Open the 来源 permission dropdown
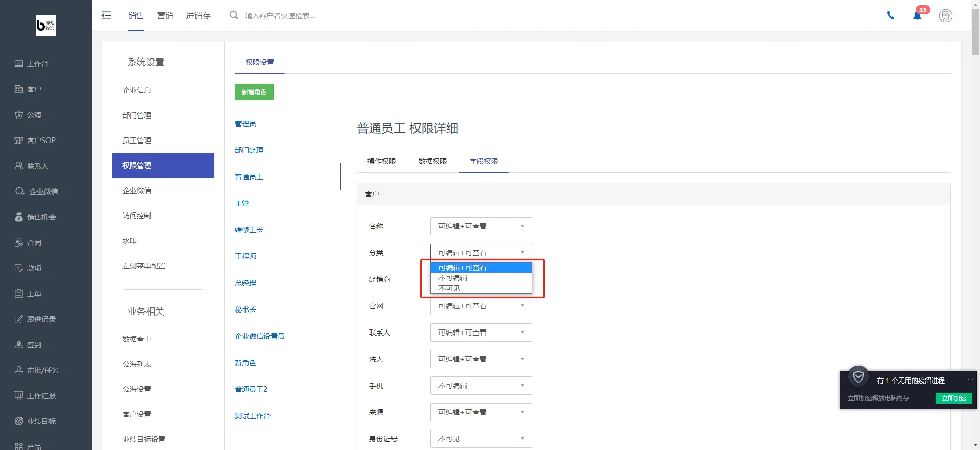The width and height of the screenshot is (980, 450). pos(481,412)
